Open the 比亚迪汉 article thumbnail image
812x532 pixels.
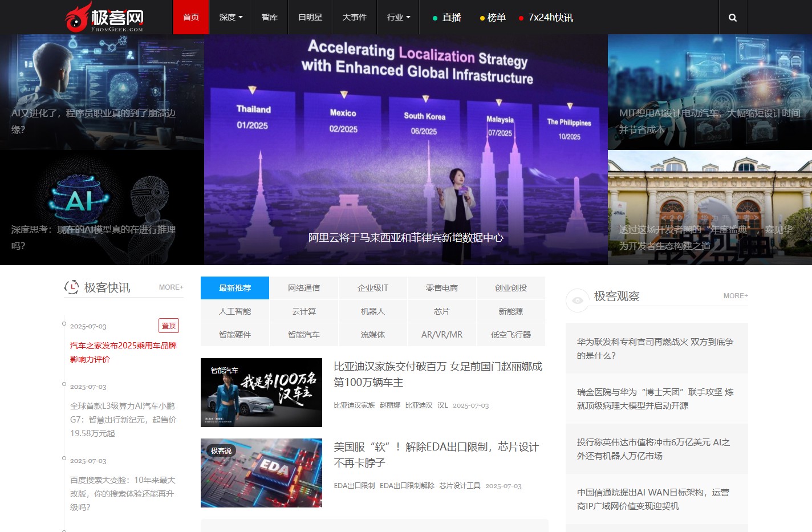point(261,392)
